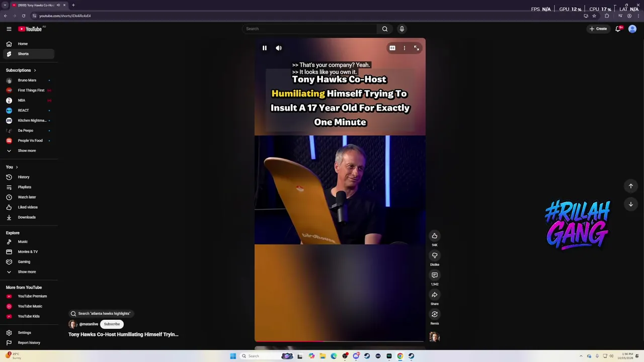Screen dimensions: 644x362
Task: Subscribe to the Short's channel
Action: click(x=112, y=324)
